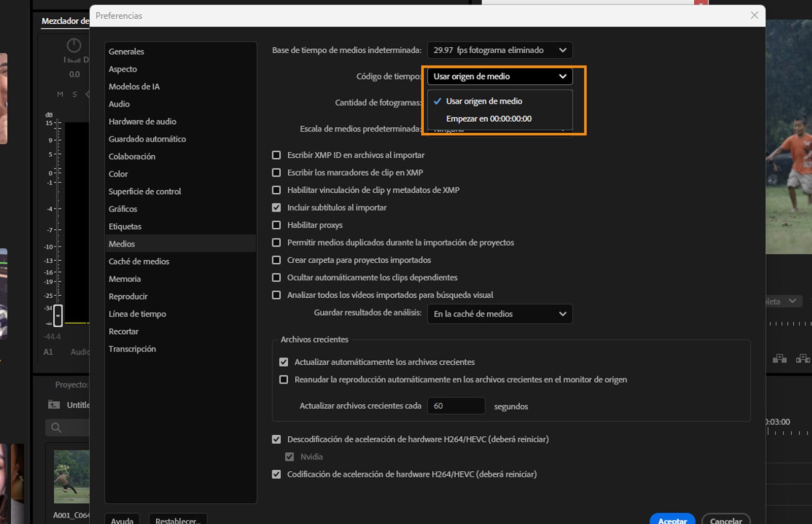Click the effects bypass power icon in the mixer
Screen dimensions: 812x524
(x=73, y=46)
